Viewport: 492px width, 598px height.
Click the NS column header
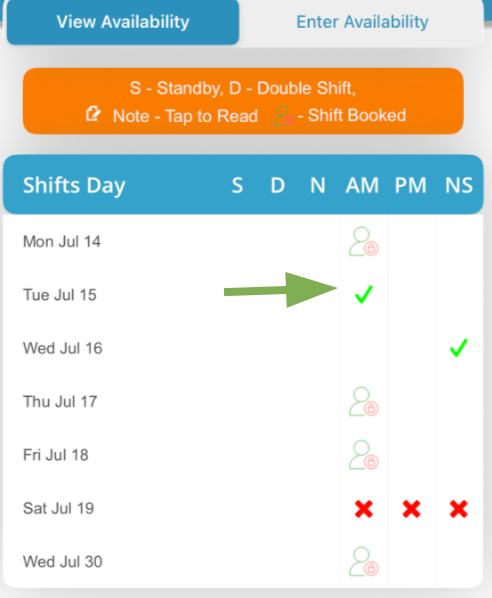pos(459,185)
